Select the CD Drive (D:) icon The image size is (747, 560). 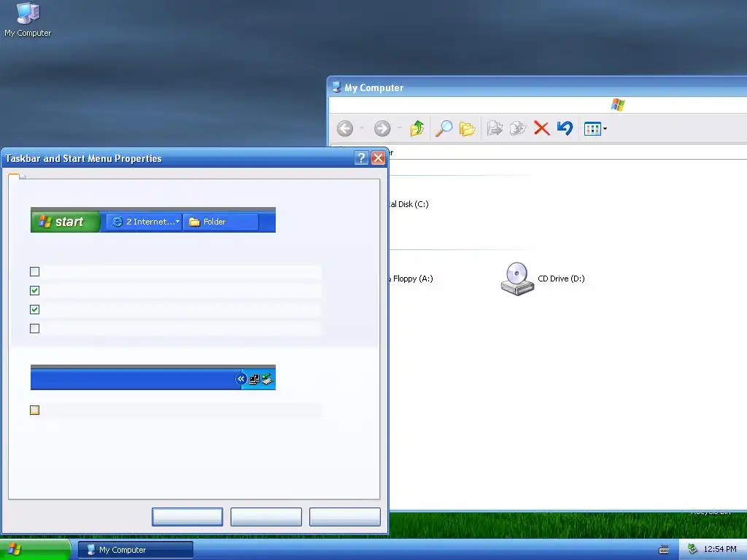[517, 279]
